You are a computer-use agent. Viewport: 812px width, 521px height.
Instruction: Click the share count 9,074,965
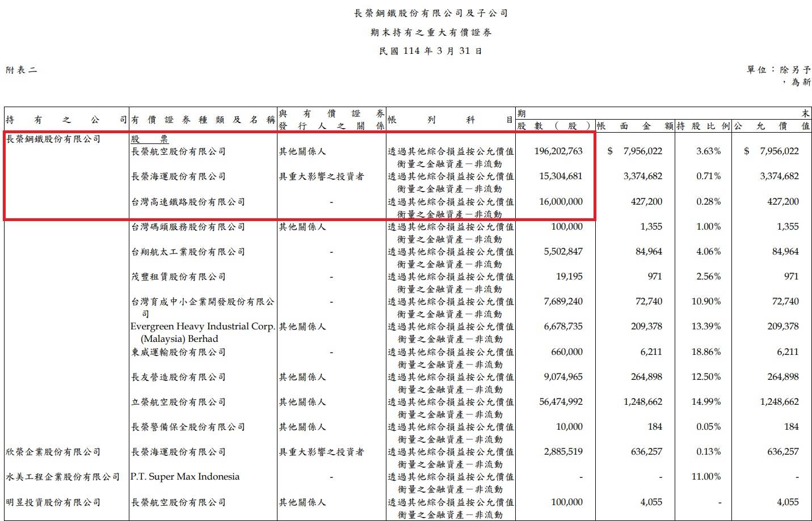(563, 377)
